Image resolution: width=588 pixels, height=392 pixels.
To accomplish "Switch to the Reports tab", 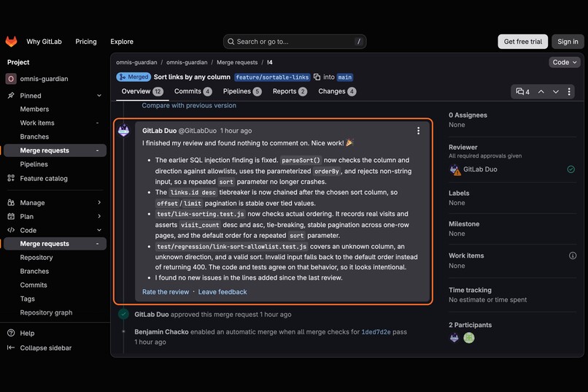I will (x=290, y=91).
